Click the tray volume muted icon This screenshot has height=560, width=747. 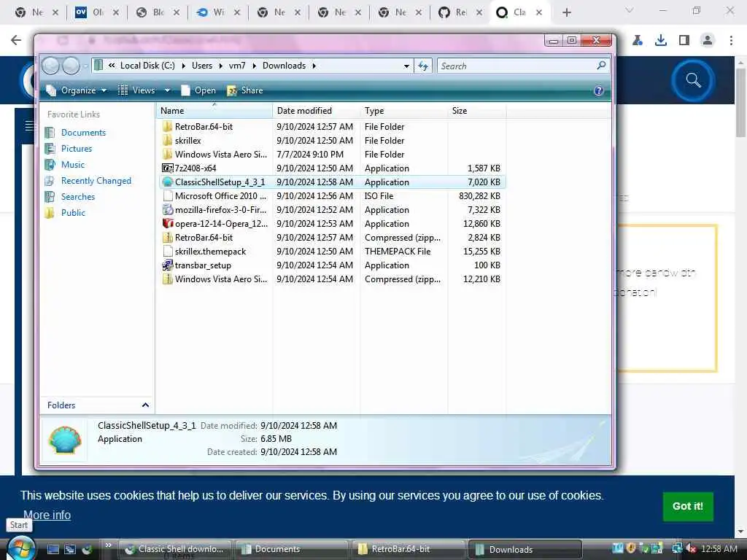tap(692, 548)
